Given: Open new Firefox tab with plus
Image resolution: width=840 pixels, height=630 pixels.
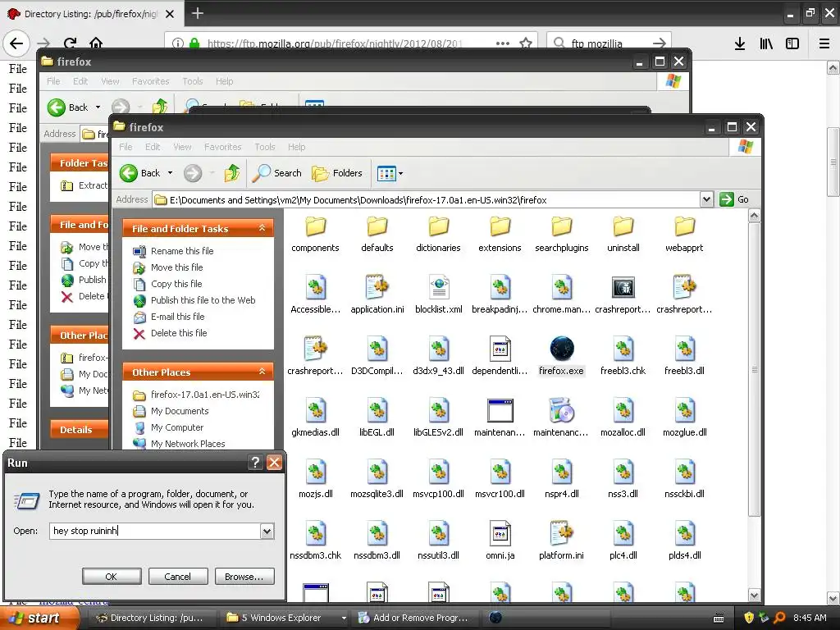Looking at the screenshot, I should point(197,13).
